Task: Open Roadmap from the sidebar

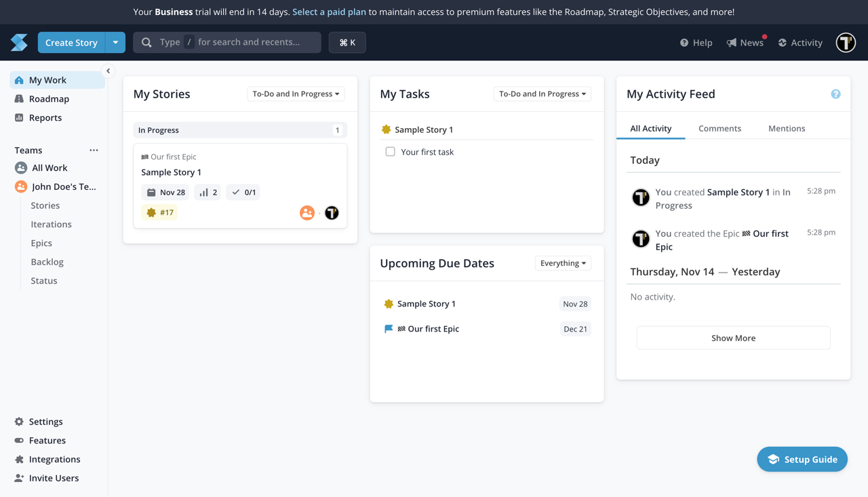Action: pyautogui.click(x=50, y=98)
